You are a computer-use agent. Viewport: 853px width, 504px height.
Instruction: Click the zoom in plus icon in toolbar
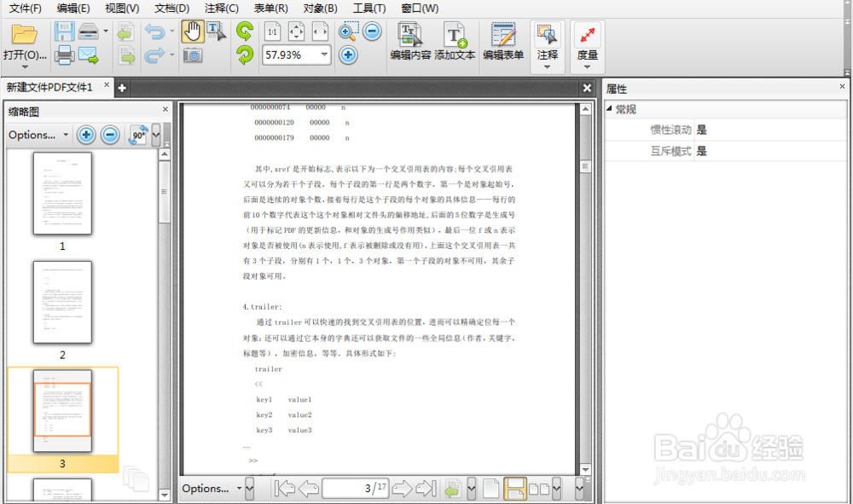coord(348,55)
